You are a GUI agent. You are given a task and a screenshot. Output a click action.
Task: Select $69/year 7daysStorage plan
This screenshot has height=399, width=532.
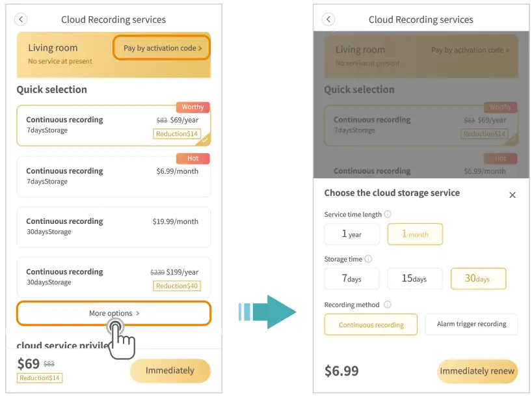(x=114, y=125)
